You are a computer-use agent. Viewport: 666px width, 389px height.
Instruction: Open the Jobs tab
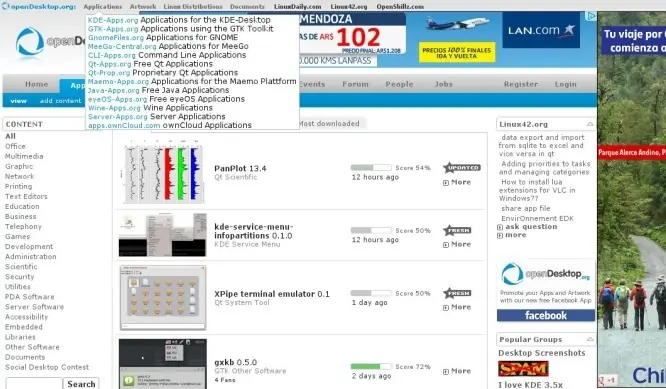click(x=443, y=84)
